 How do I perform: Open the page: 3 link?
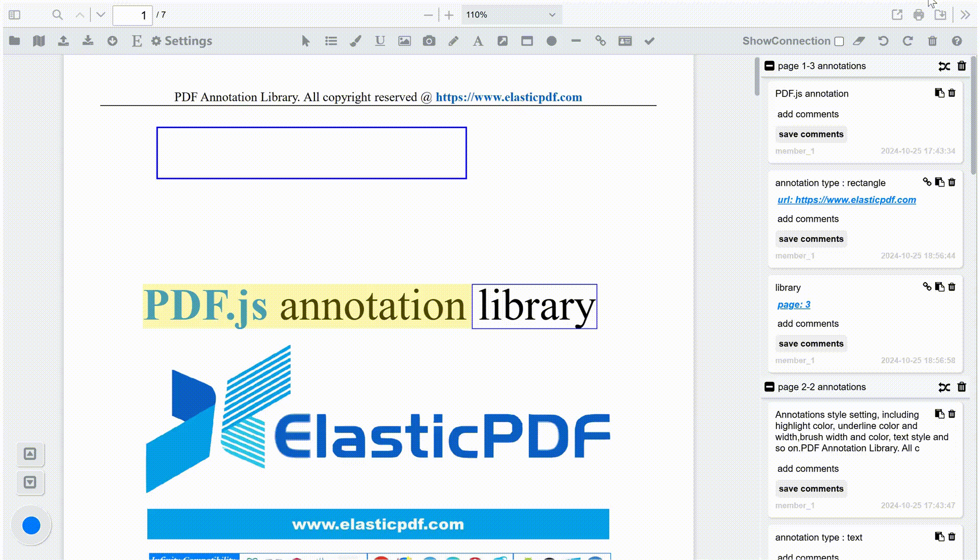tap(794, 304)
